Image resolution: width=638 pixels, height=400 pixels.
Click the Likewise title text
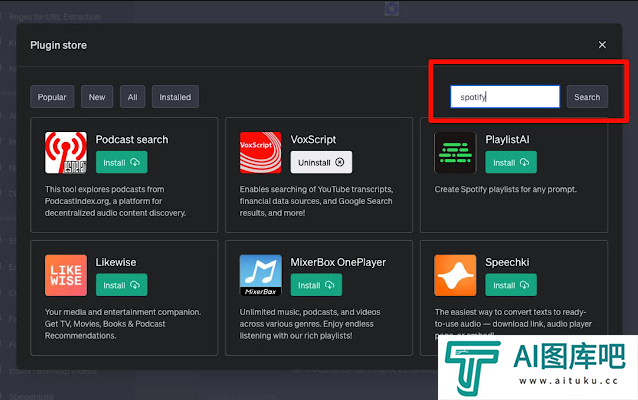point(116,262)
